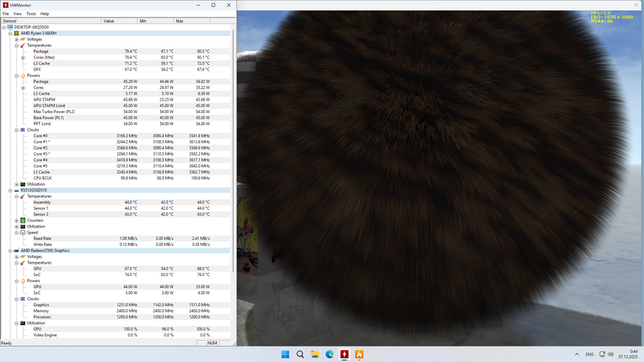The height and width of the screenshot is (362, 644).
Task: Open the View menu
Action: [x=18, y=13]
